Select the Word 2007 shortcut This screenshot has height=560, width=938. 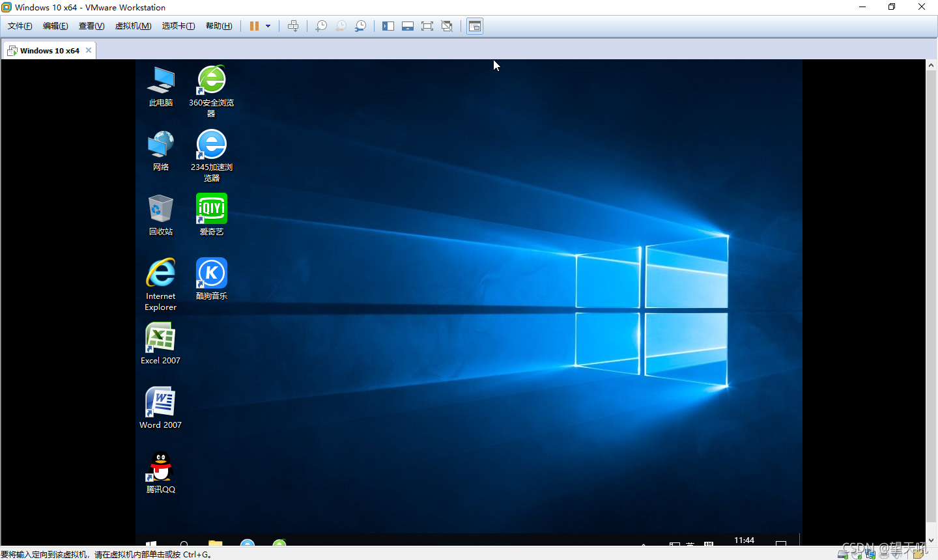(160, 408)
